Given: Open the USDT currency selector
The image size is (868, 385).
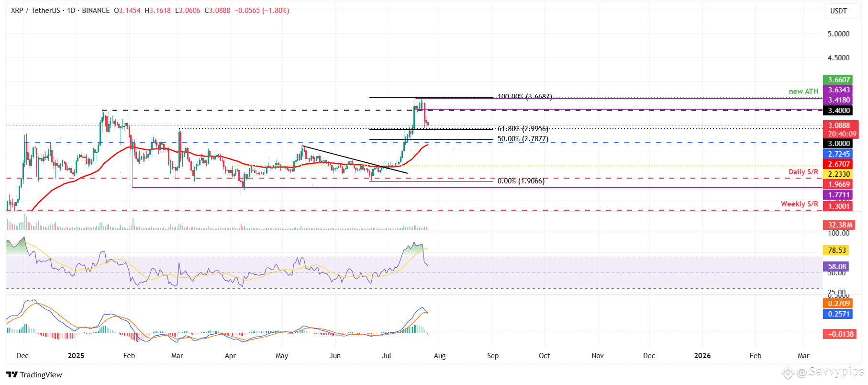Looking at the screenshot, I should click(x=838, y=11).
